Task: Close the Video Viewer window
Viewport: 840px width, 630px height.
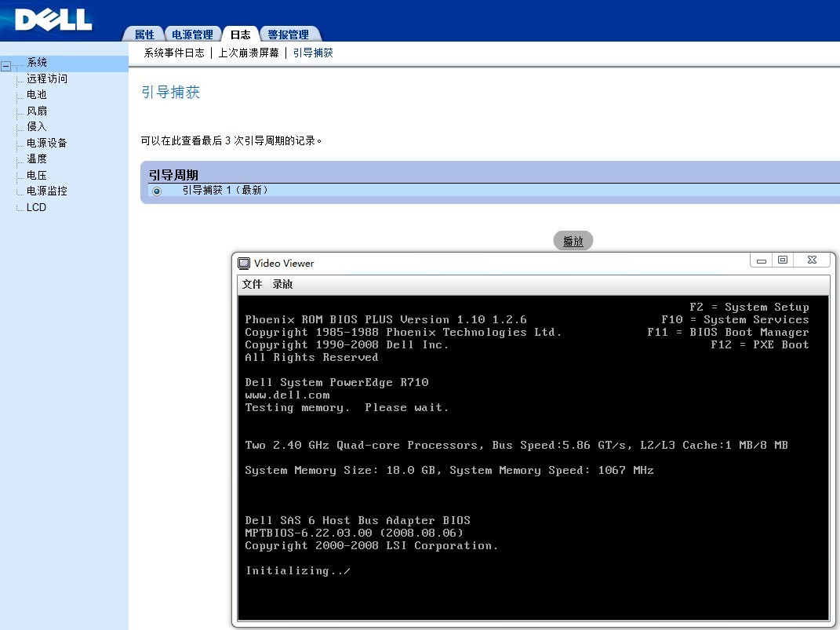Action: click(x=812, y=260)
